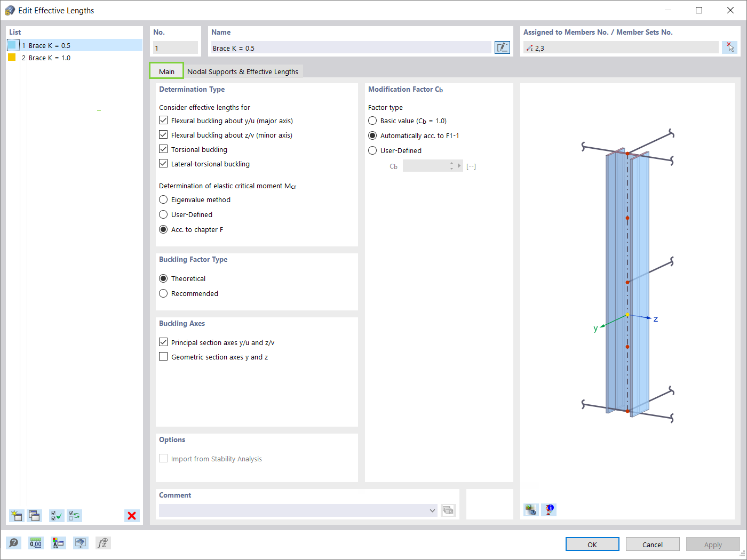The image size is (747, 560).
Task: Click the colored A naming settings icon
Action: pos(58,543)
